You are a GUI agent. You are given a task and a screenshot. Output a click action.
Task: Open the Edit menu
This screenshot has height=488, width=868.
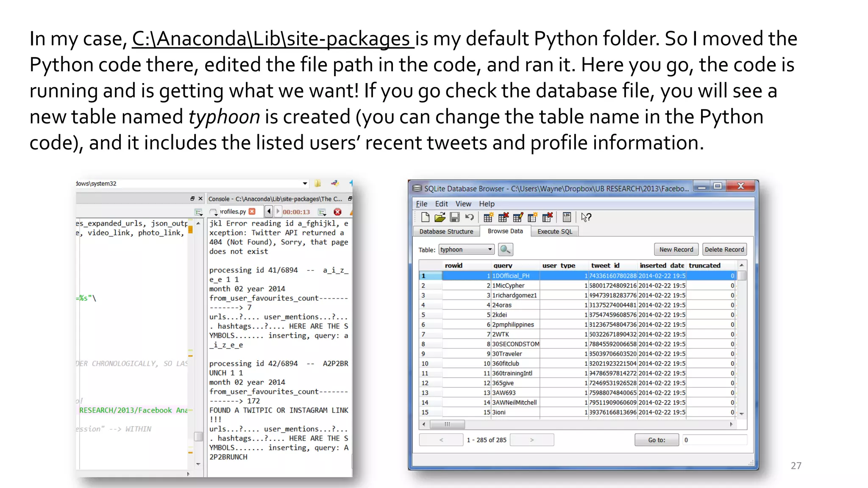[441, 204]
